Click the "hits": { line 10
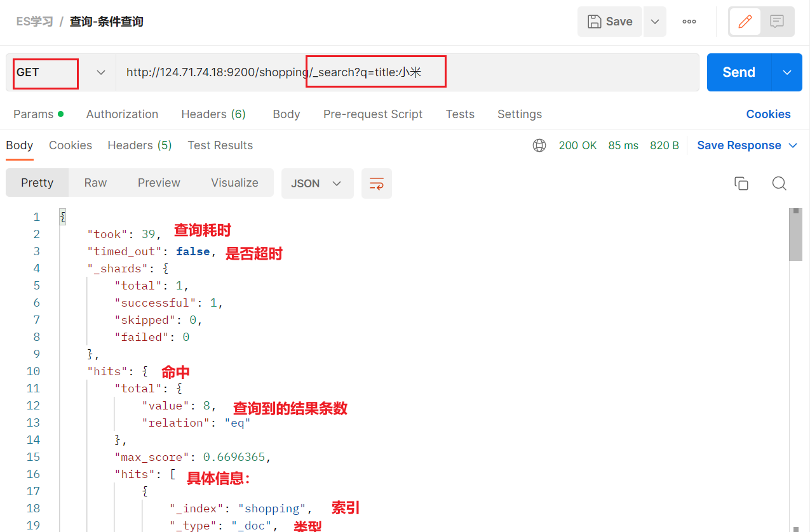Viewport: 810px width, 532px height. 118,371
